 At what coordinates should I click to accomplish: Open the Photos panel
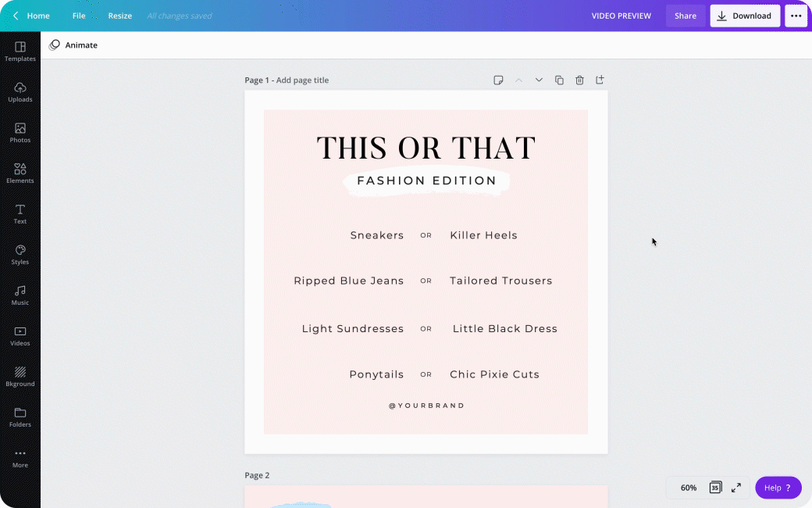pos(20,133)
